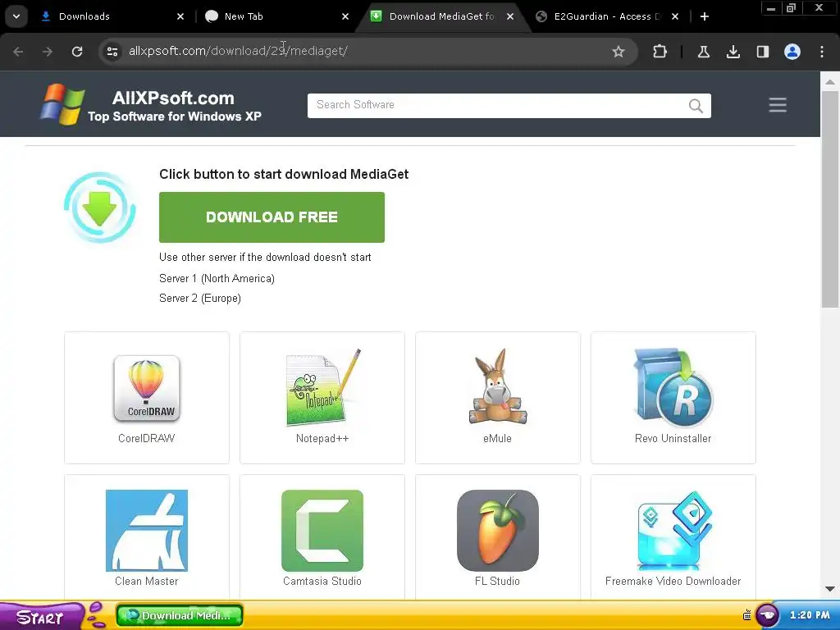The image size is (840, 630).
Task: Click the Notepad++ text label
Action: click(x=322, y=438)
